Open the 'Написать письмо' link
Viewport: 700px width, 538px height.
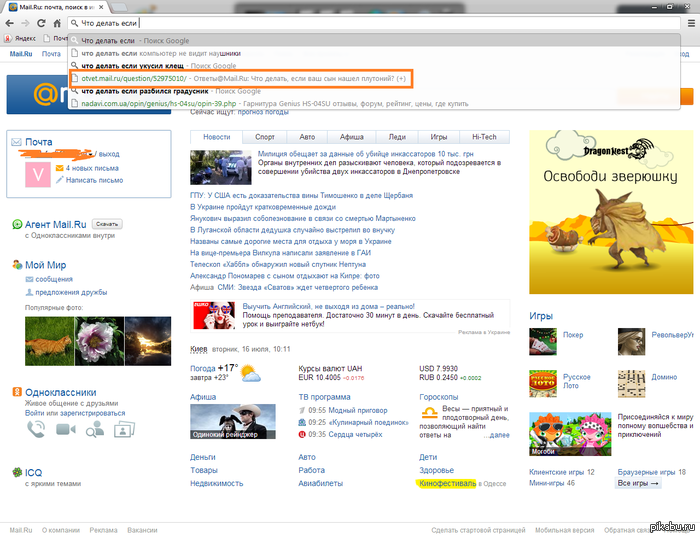94,179
